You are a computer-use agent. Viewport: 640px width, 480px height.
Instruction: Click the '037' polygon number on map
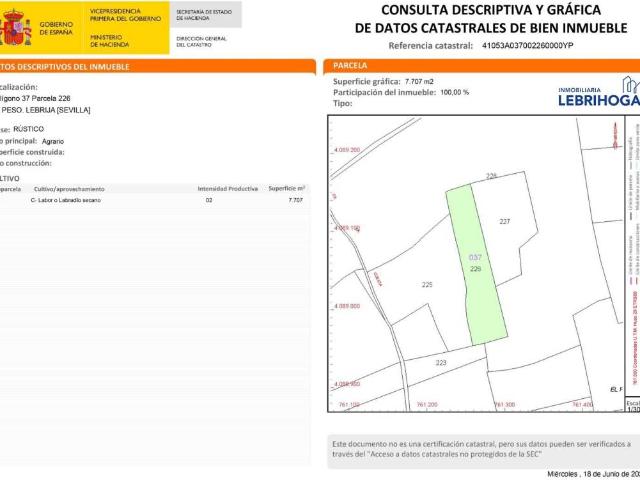coord(475,257)
